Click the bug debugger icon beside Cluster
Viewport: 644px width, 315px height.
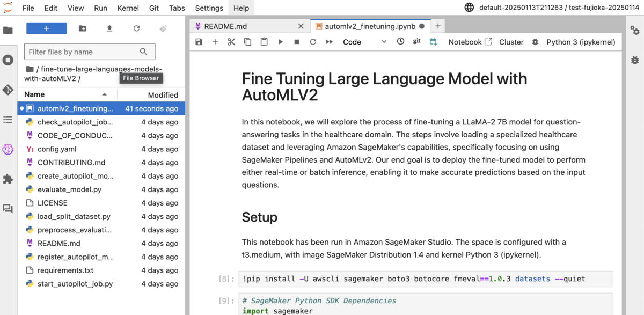pyautogui.click(x=535, y=42)
